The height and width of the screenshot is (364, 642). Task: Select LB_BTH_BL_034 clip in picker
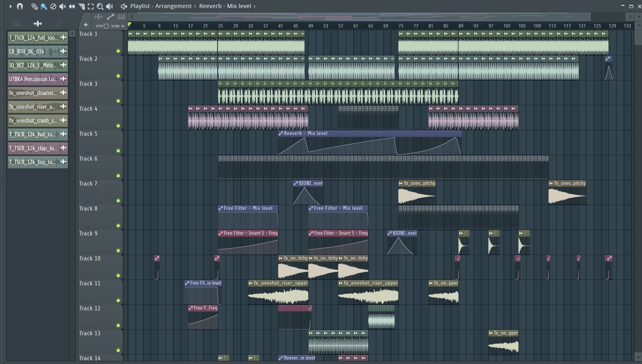[x=38, y=51]
